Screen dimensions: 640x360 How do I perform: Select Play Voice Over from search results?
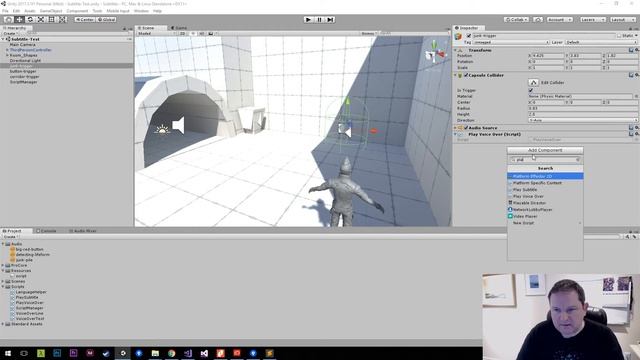coord(545,196)
